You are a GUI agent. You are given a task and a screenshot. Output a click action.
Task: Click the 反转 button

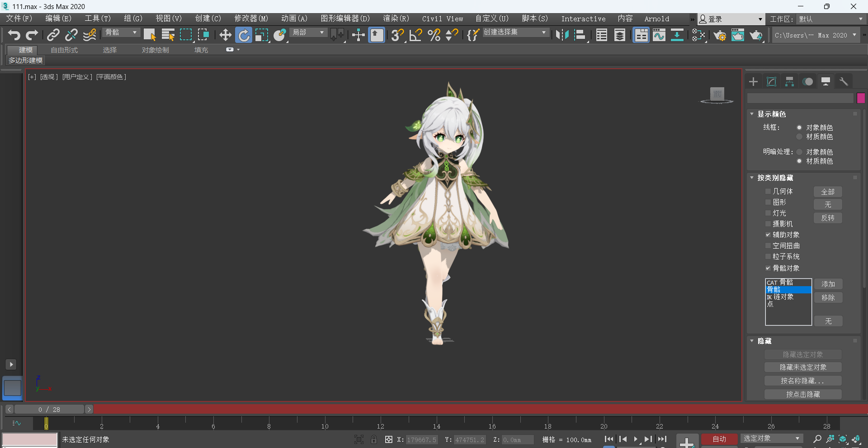click(x=828, y=218)
